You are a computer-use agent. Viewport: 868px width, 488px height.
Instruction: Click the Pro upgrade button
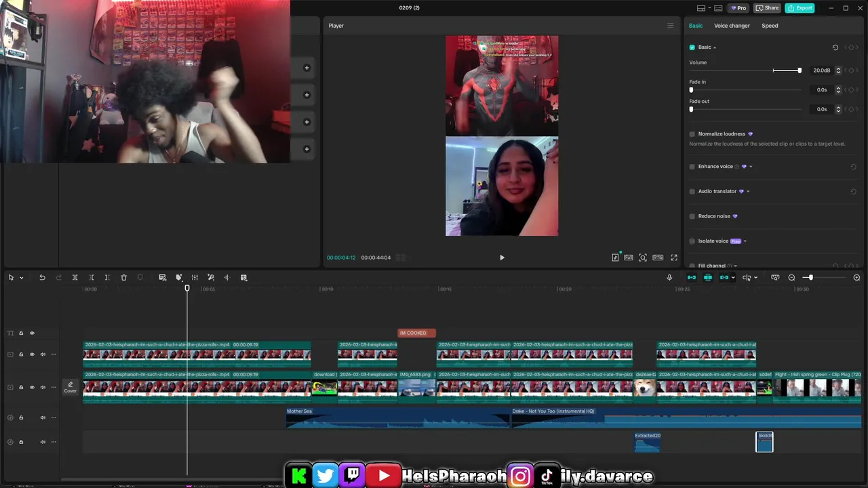(x=738, y=8)
